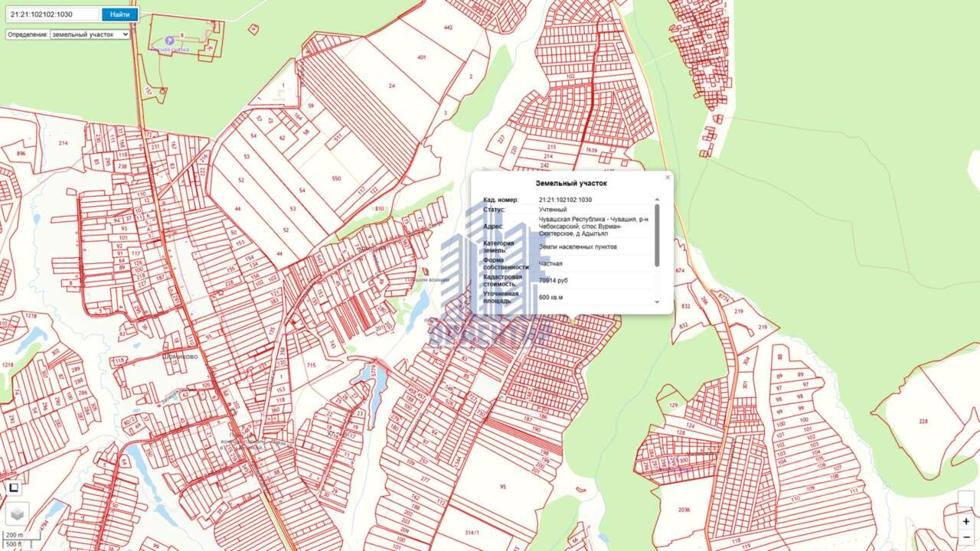Open the Определение object type dropdown
The height and width of the screenshot is (551, 980).
[90, 34]
